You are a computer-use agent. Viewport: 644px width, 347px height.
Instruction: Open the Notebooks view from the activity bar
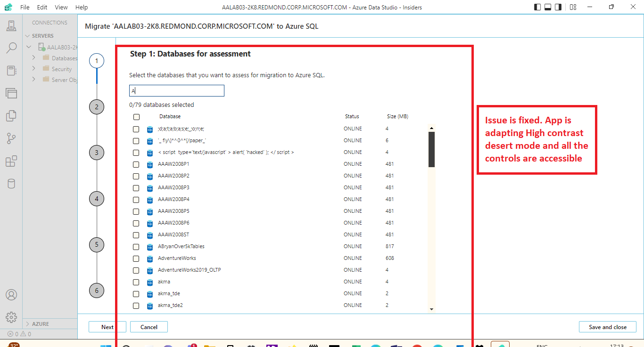tap(11, 71)
